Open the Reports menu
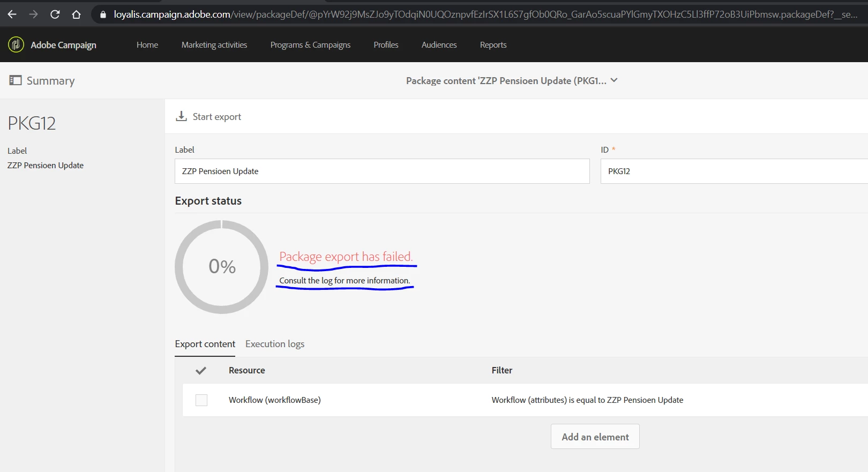Viewport: 868px width, 472px height. point(493,45)
